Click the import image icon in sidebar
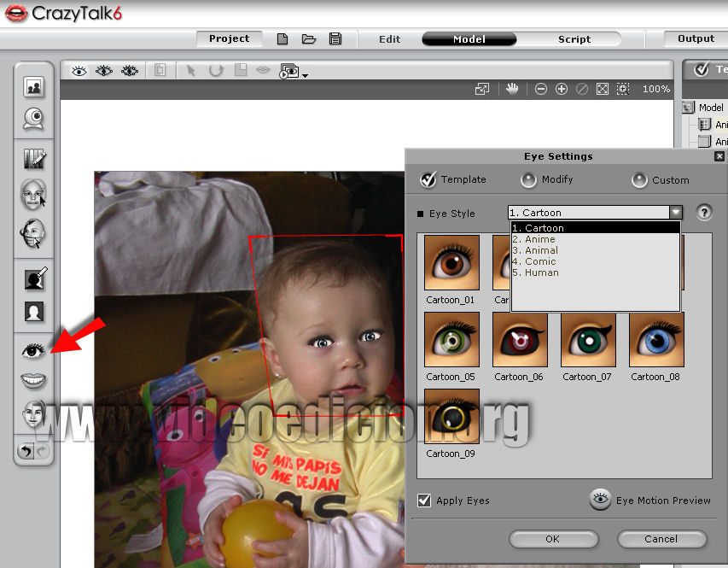 (34, 86)
